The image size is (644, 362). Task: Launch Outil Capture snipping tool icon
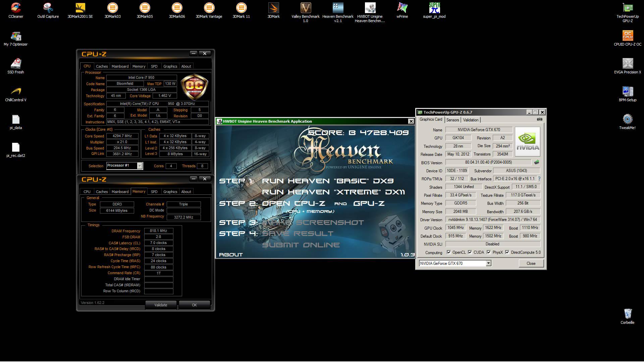48,10
